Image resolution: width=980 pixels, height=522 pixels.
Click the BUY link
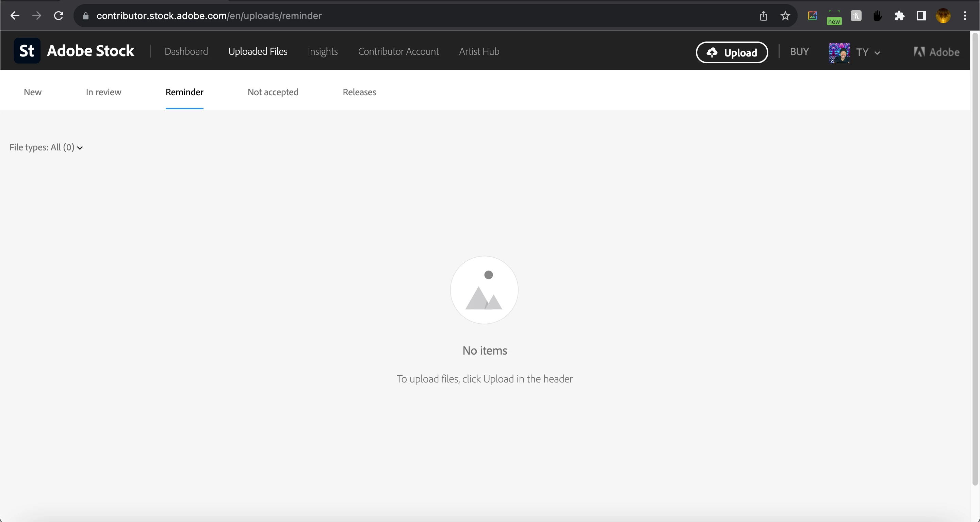[x=799, y=51]
